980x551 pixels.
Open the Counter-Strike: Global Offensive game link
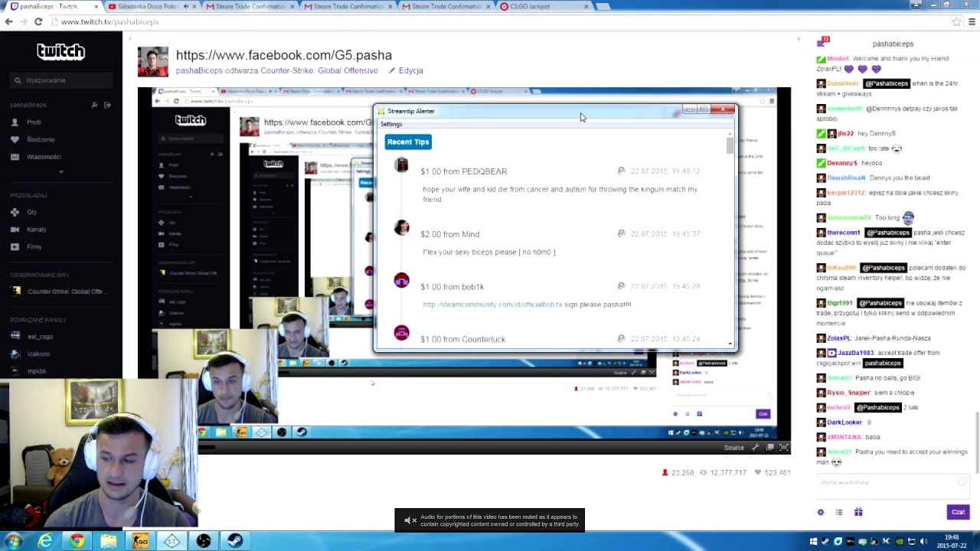[x=318, y=70]
